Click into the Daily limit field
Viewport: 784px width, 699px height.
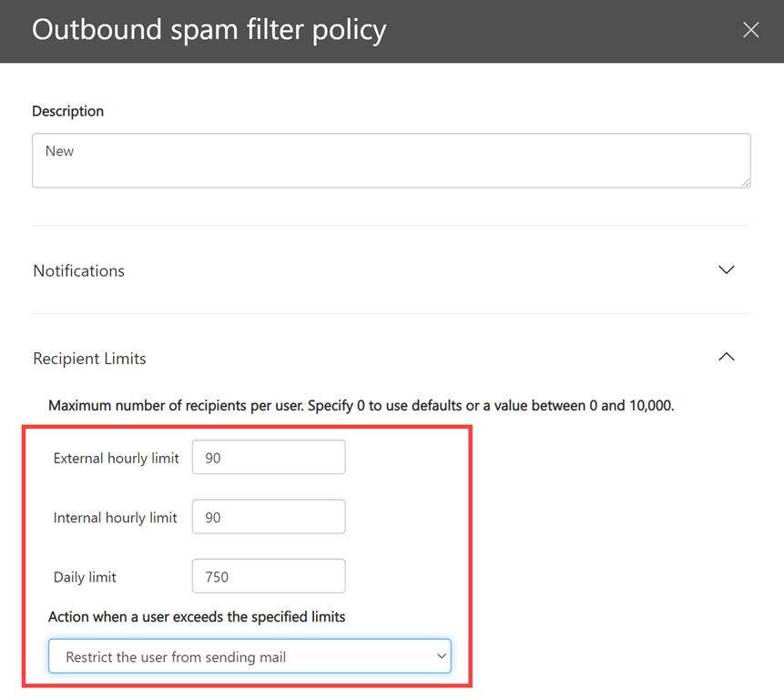click(x=269, y=576)
